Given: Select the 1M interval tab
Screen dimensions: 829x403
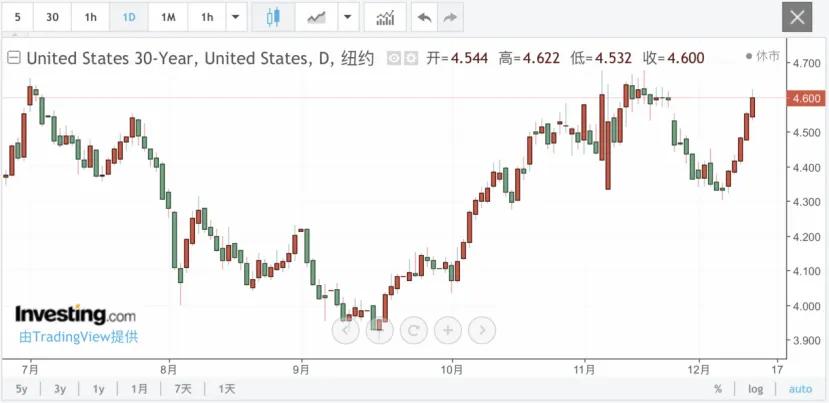Looking at the screenshot, I should 168,17.
